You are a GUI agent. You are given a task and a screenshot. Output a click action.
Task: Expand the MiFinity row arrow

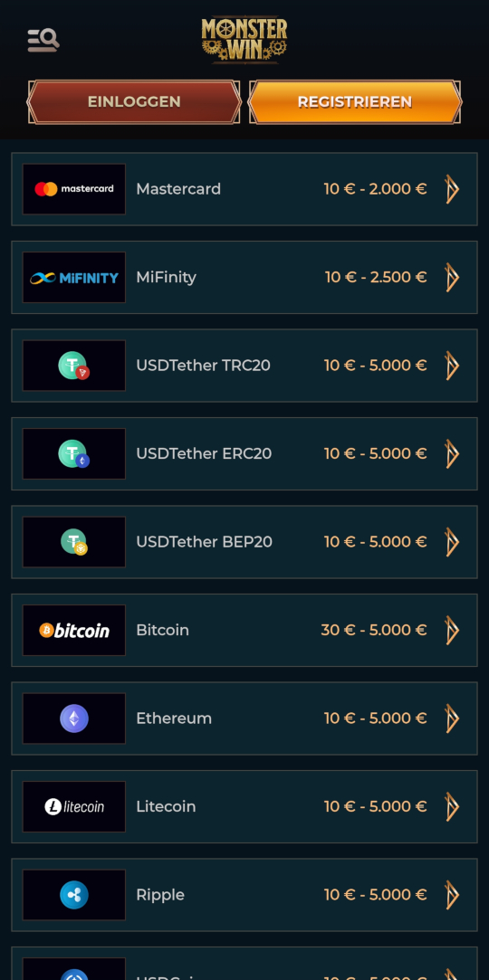[x=452, y=277]
